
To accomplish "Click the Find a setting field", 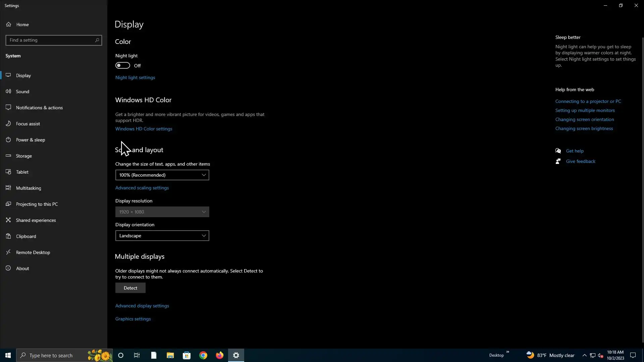I will coord(50,40).
